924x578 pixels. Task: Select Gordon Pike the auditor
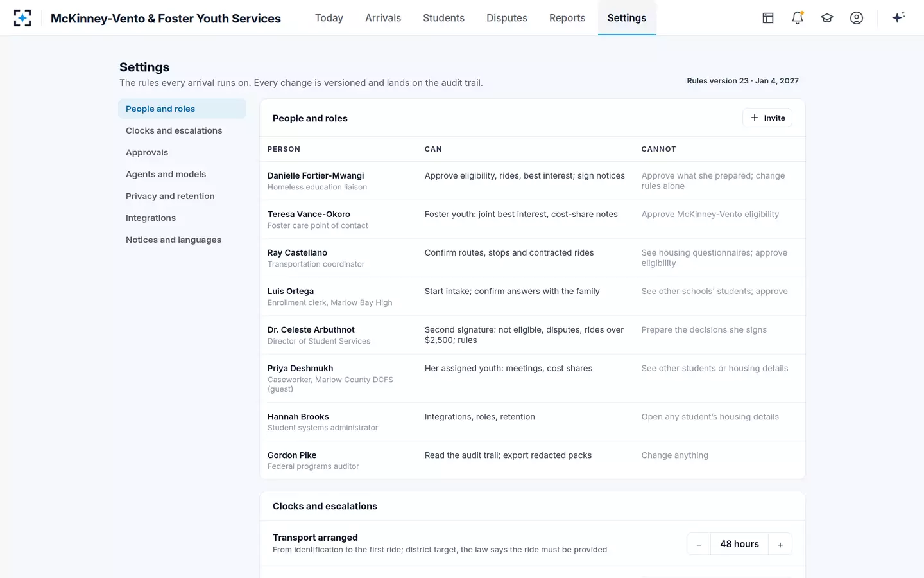[292, 455]
